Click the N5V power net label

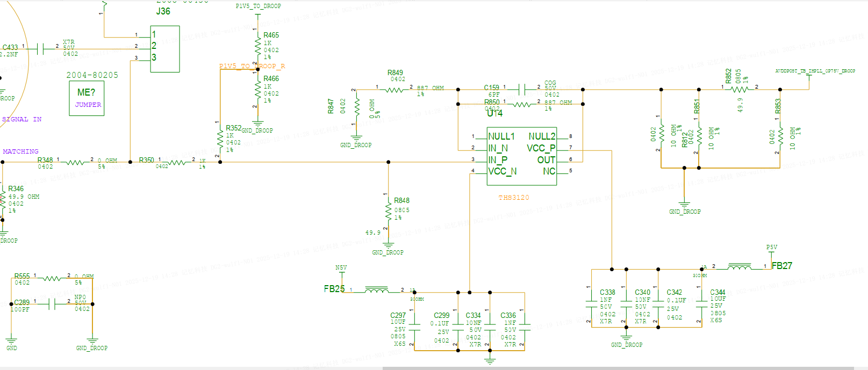pyautogui.click(x=341, y=267)
